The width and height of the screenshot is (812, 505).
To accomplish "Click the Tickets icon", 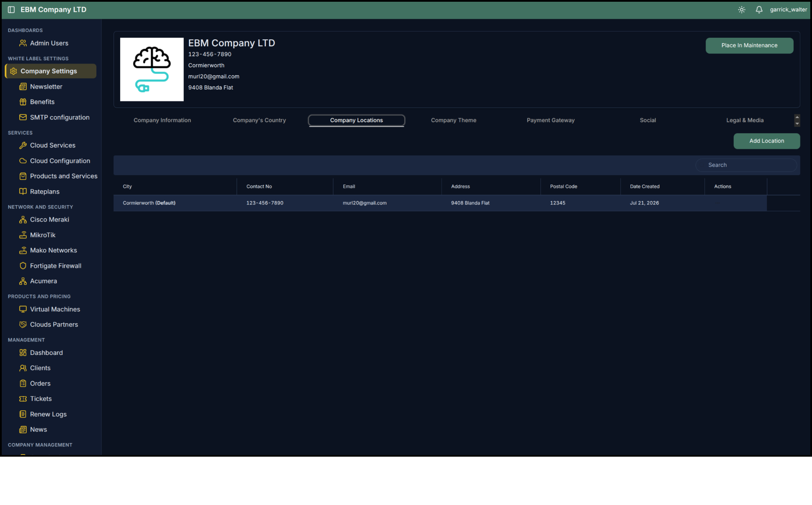I will point(23,399).
